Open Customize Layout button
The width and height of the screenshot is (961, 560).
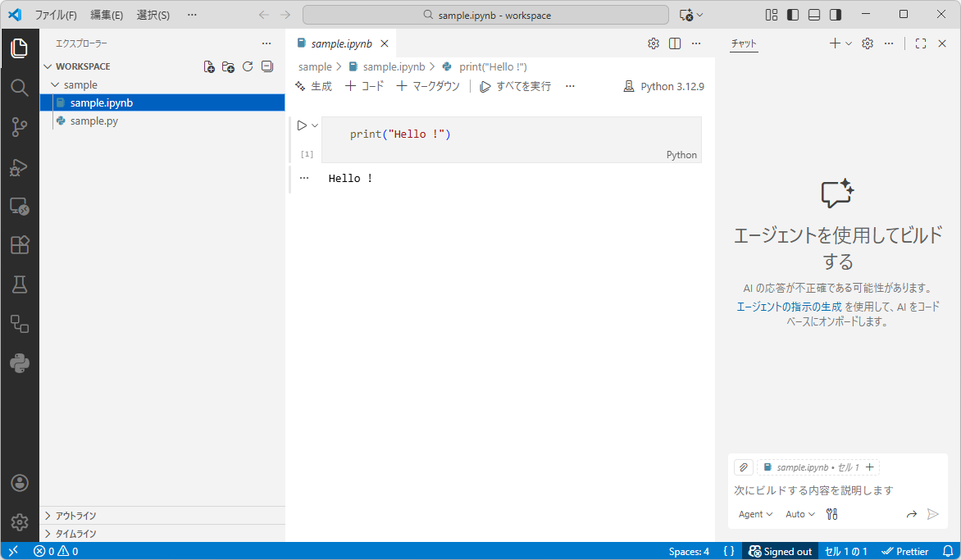772,15
